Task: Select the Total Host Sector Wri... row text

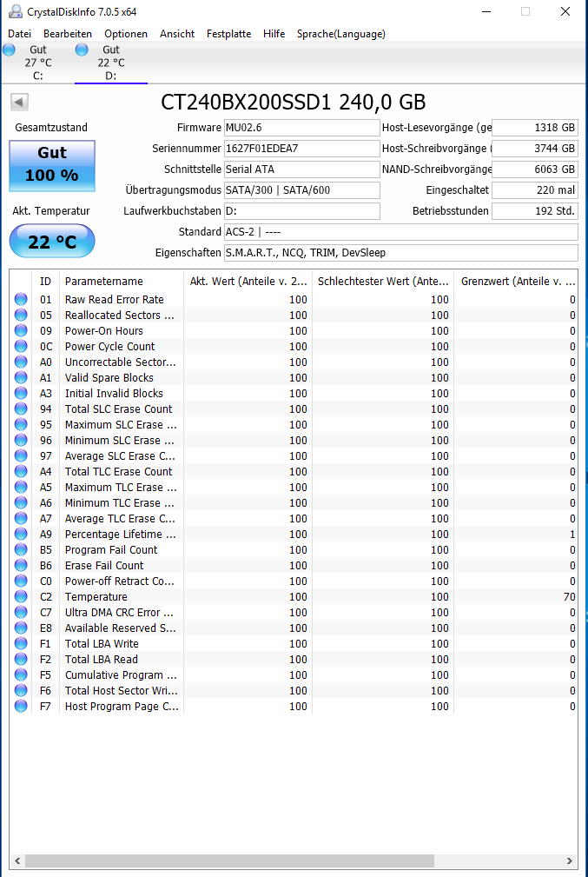Action: (x=122, y=691)
